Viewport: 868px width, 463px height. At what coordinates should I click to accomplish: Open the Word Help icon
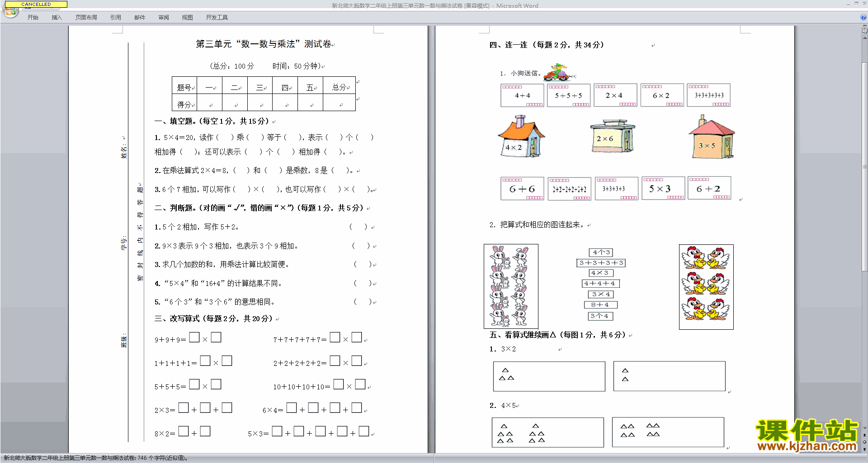863,17
